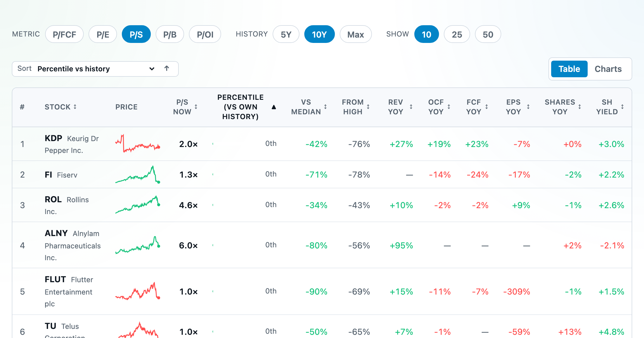Click Flutter's -90% vs median value

coord(316,292)
